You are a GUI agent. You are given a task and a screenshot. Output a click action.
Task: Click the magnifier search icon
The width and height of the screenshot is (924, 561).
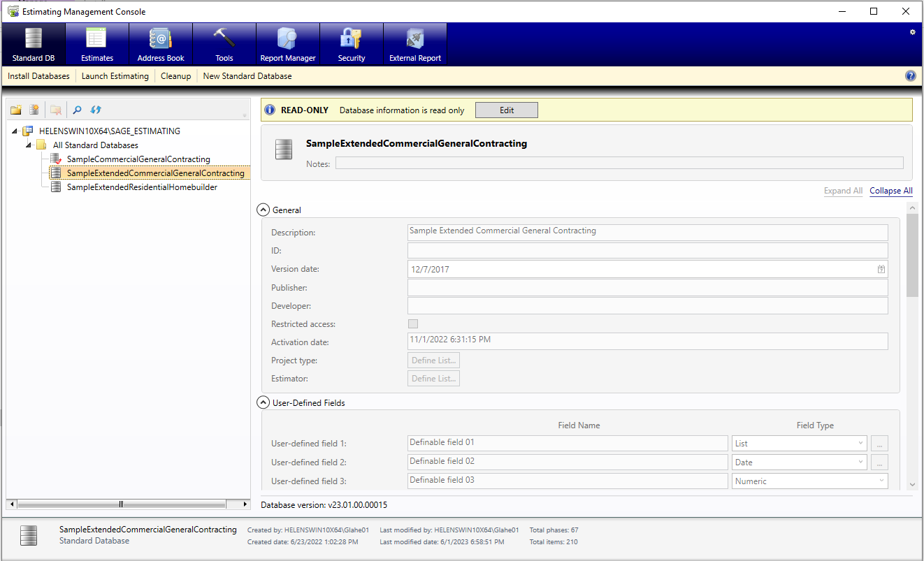pyautogui.click(x=78, y=110)
